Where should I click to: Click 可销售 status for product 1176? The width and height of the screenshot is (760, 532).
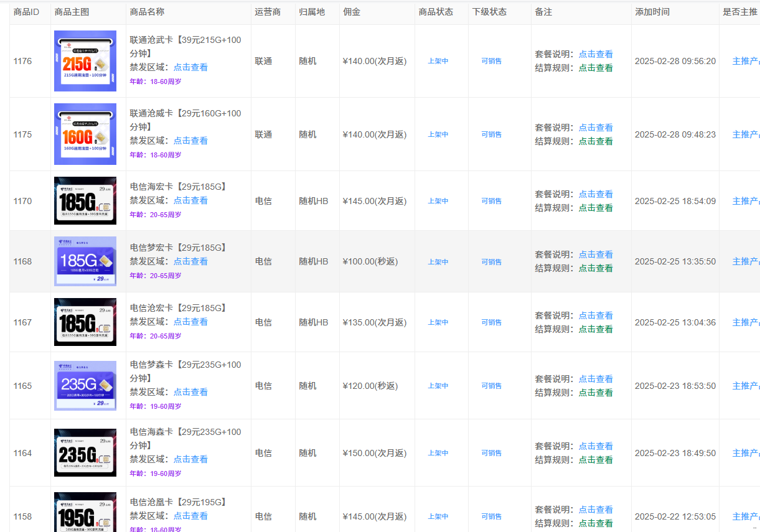point(491,61)
